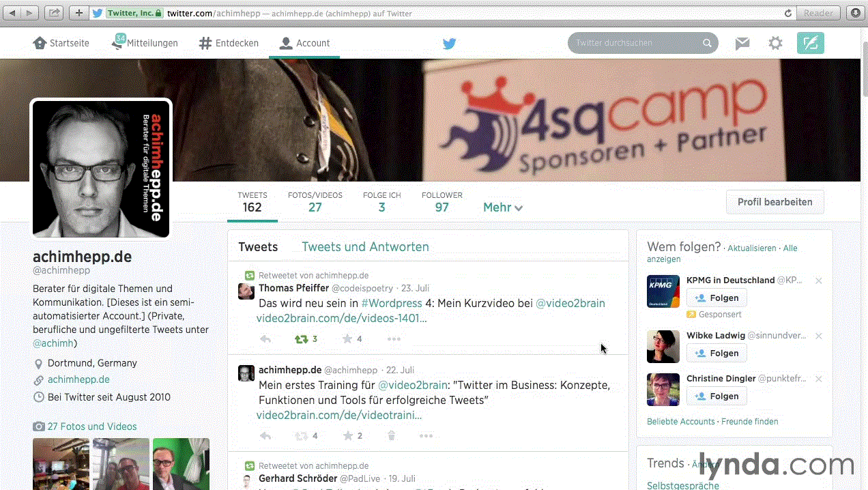Follow KPMG in Deutschland
The width and height of the screenshot is (868, 490).
pyautogui.click(x=717, y=298)
